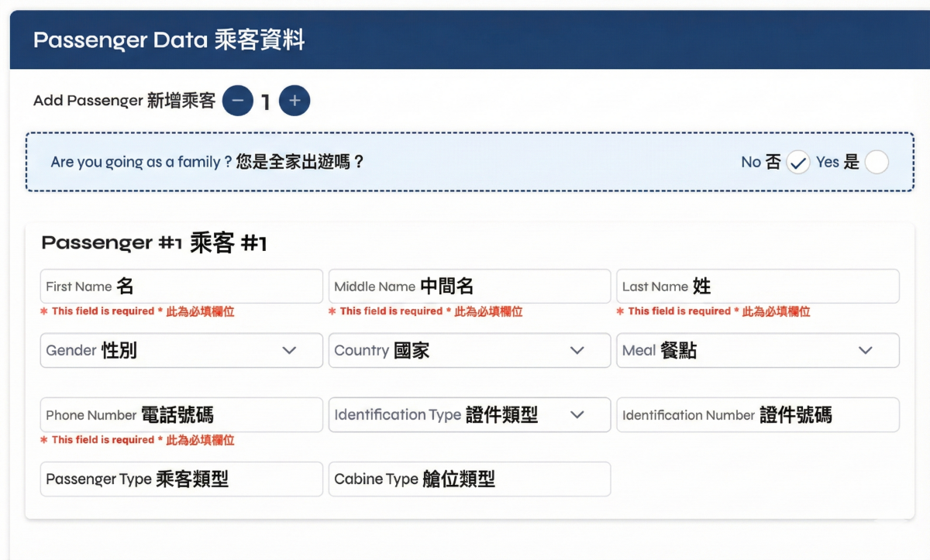Click the plus icon to add a passenger
Image resolution: width=930 pixels, height=560 pixels.
tap(294, 101)
